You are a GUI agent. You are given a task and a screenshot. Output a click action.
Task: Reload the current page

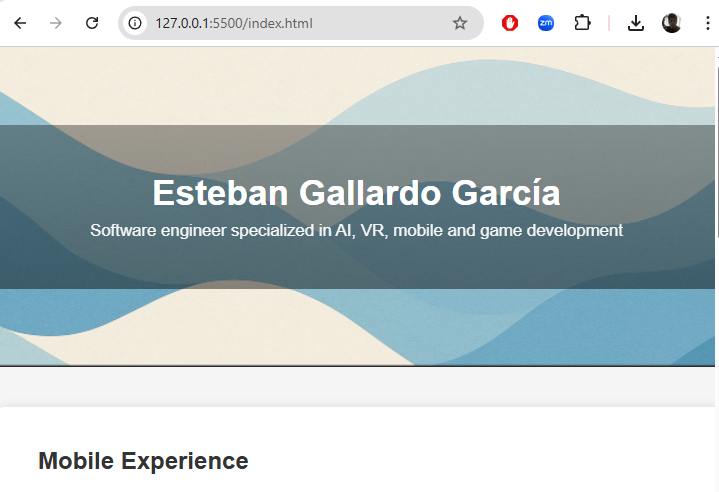92,23
